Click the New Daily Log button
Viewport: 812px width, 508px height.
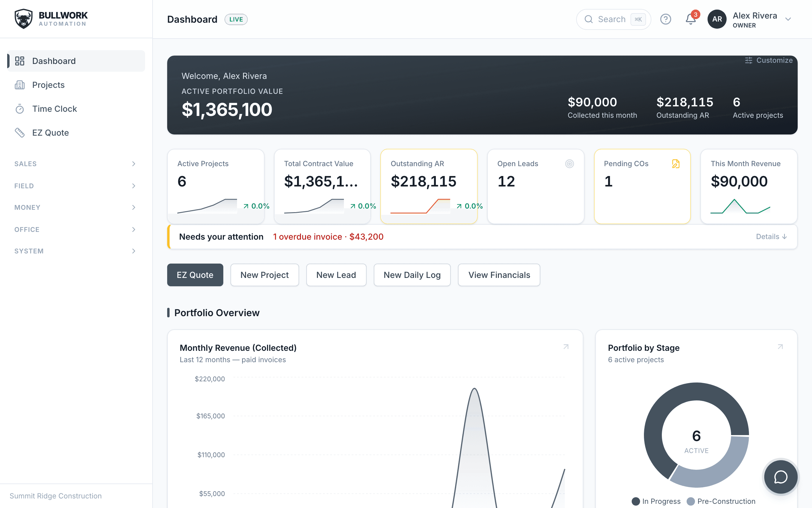pos(412,275)
